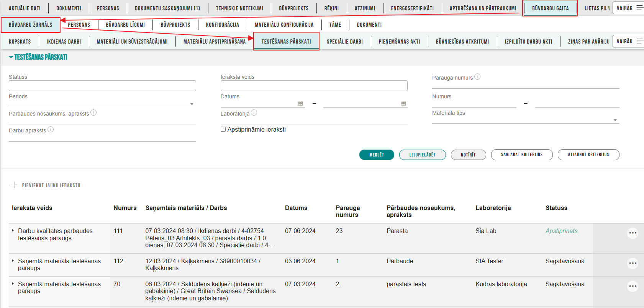Show info tooltip next to Laboratorija
The image size is (644, 308).
pos(254,112)
